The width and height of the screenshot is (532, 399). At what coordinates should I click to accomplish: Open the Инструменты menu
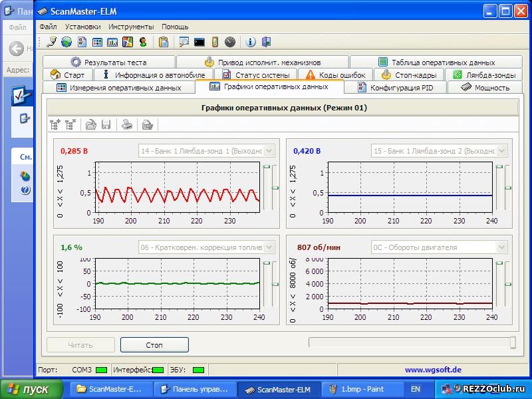[x=131, y=27]
